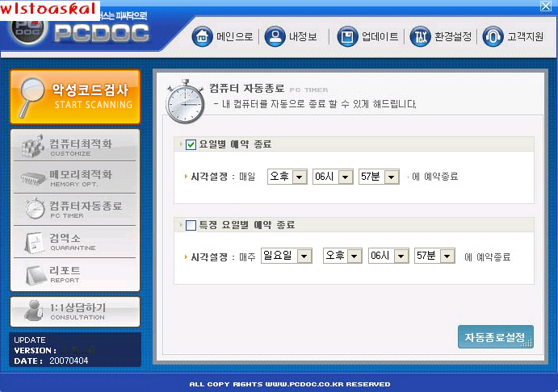558x392 pixels.
Task: Open daily 57분 minute dropdown
Action: coord(379,177)
